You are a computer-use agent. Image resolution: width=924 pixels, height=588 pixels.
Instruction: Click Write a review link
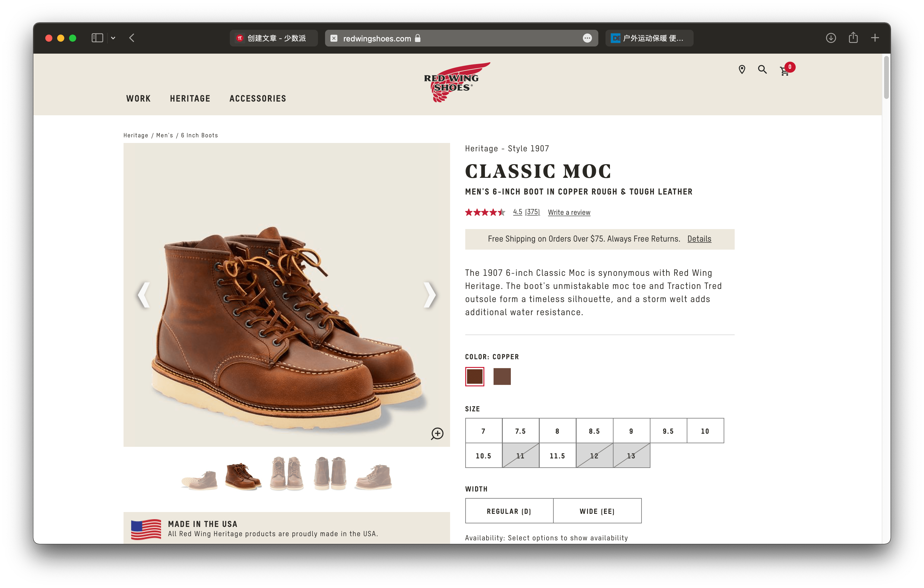[x=569, y=212]
